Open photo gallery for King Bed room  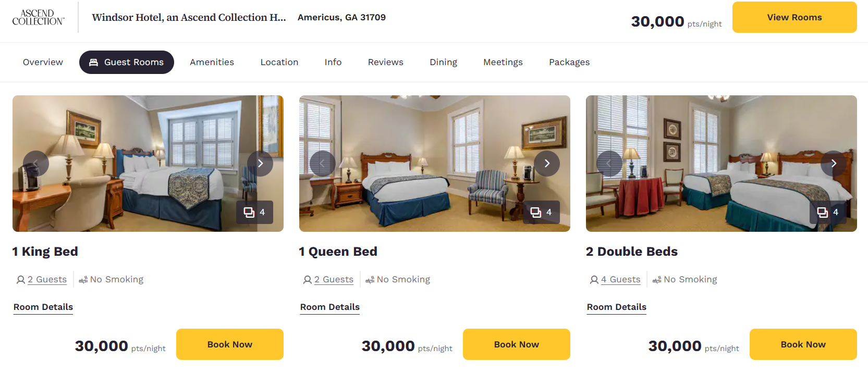pyautogui.click(x=254, y=213)
